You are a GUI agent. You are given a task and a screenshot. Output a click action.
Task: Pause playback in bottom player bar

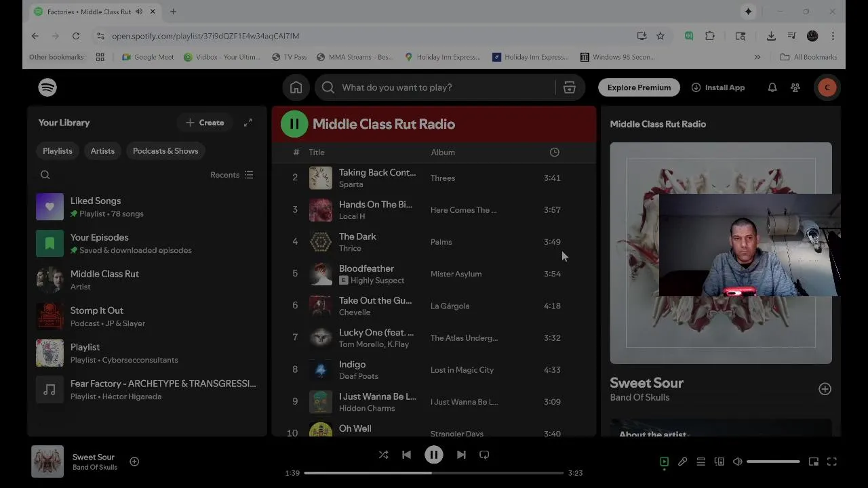[434, 455]
